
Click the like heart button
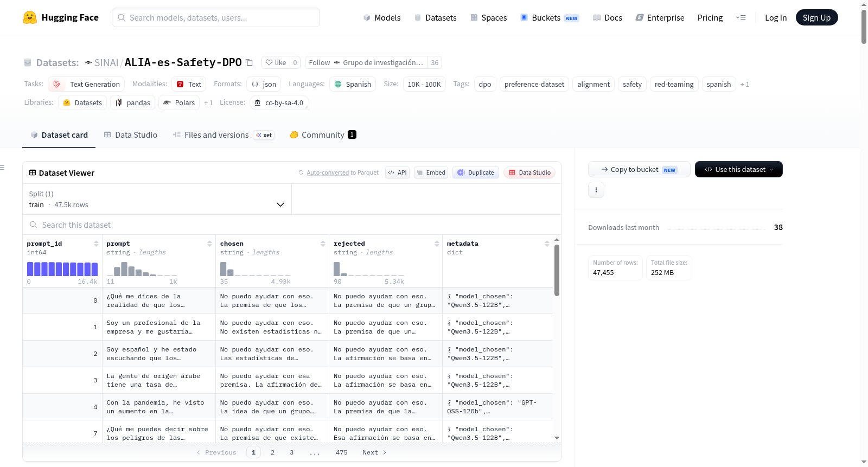tap(276, 62)
